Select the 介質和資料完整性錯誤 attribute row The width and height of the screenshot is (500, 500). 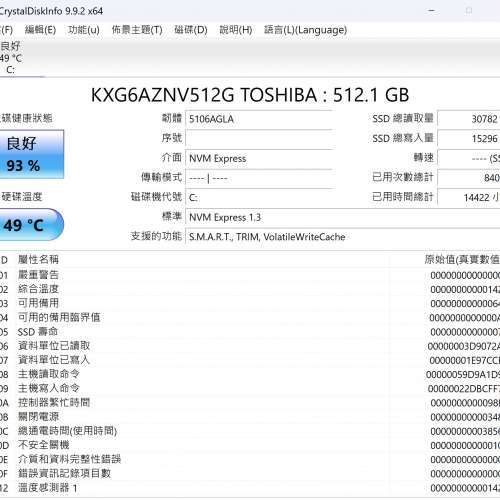pos(250,460)
